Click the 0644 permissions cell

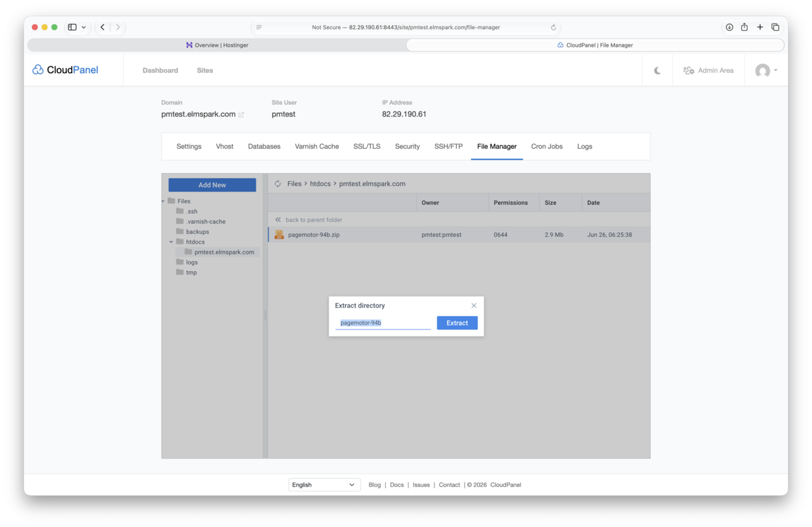tap(501, 235)
